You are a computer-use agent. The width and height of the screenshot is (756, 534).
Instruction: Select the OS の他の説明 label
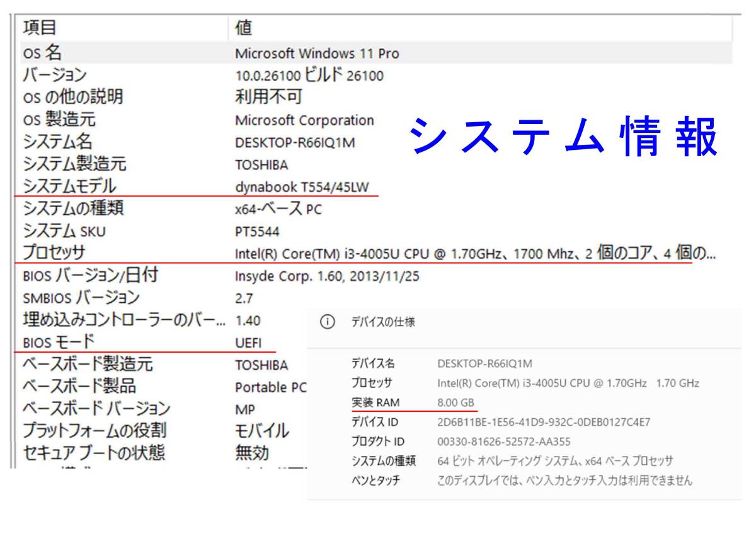tap(72, 98)
